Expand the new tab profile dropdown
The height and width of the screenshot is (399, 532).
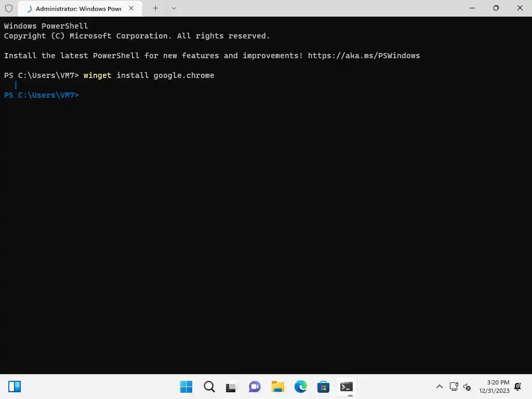[174, 8]
